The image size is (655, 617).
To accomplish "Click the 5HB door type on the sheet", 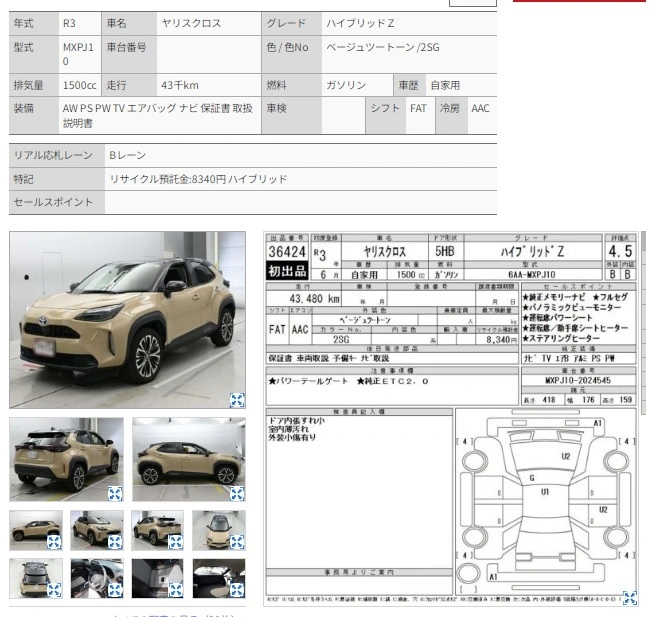I will (444, 251).
